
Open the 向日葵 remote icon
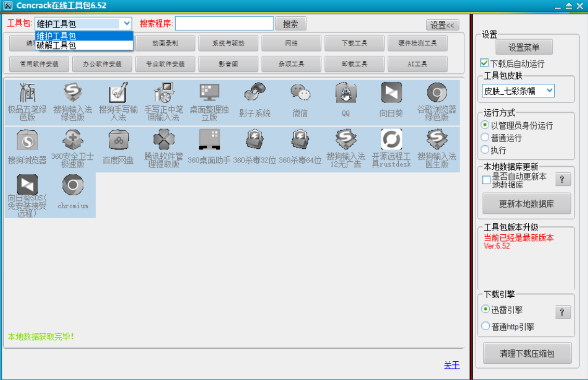click(x=391, y=92)
